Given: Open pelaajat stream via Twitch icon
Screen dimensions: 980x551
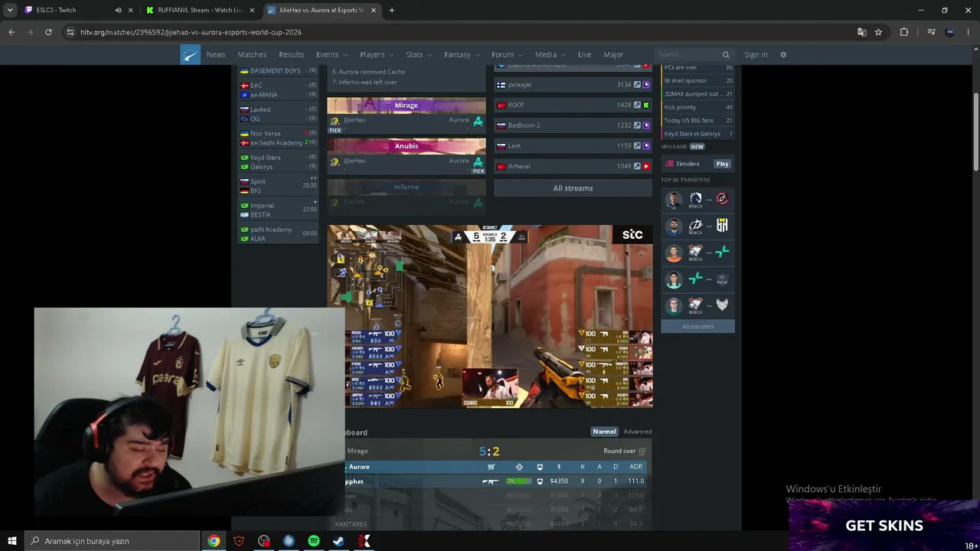Looking at the screenshot, I should click(x=646, y=85).
